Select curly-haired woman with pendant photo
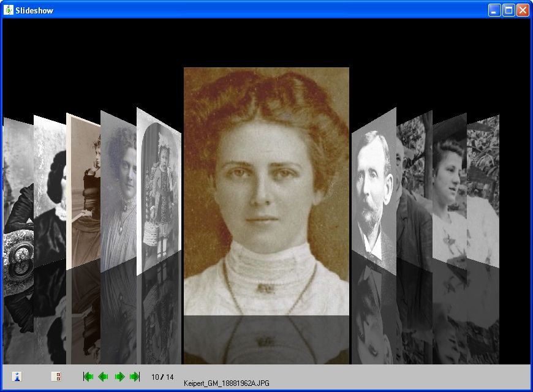Viewport: 533px width, 392px height. point(119,191)
